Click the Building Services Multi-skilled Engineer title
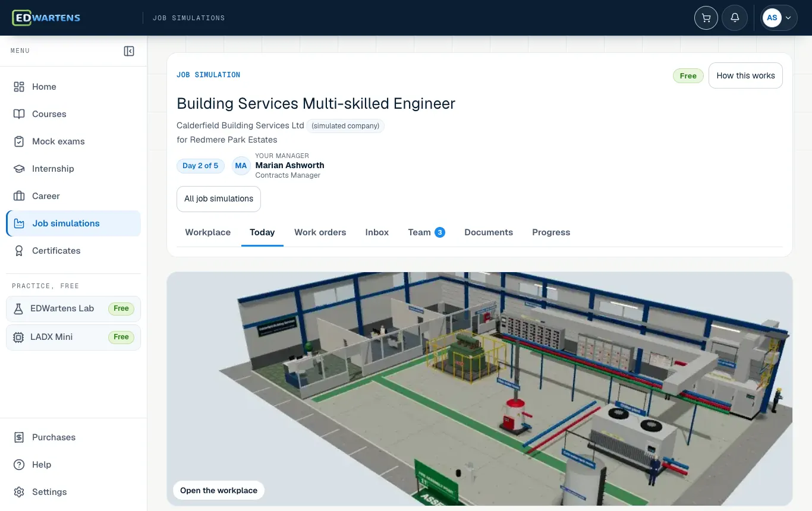 point(316,103)
